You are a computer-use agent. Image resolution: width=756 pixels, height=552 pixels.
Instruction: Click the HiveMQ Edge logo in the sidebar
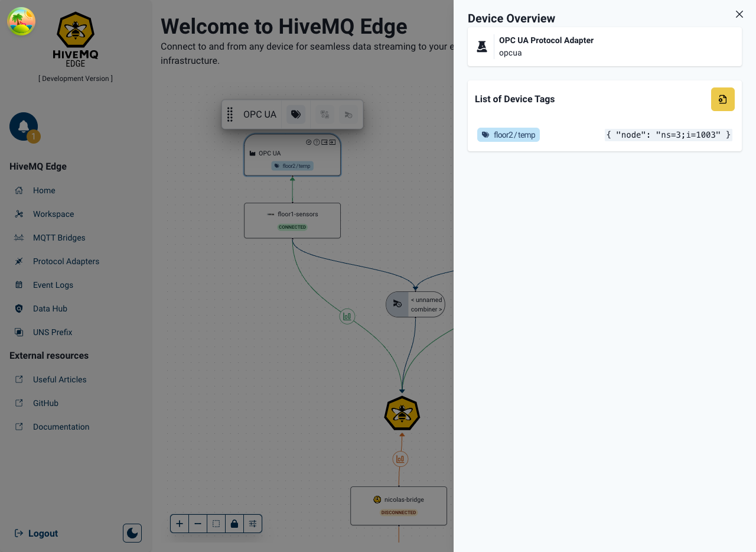(76, 40)
